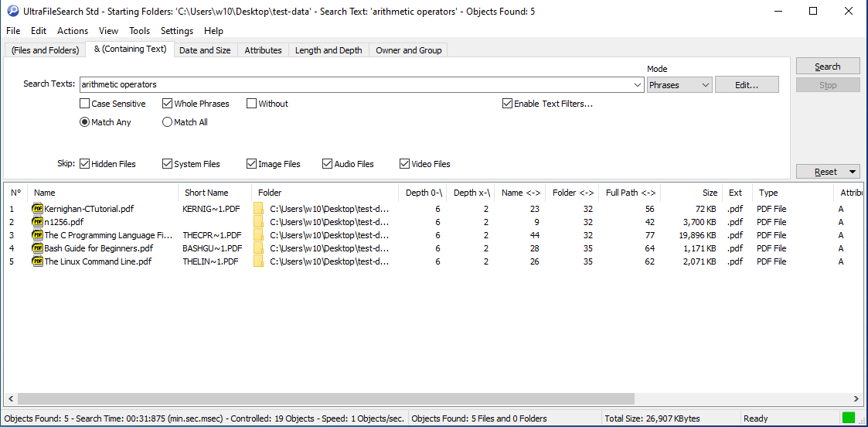
Task: Click the folder icon in The C Programming Language row
Action: coord(258,235)
